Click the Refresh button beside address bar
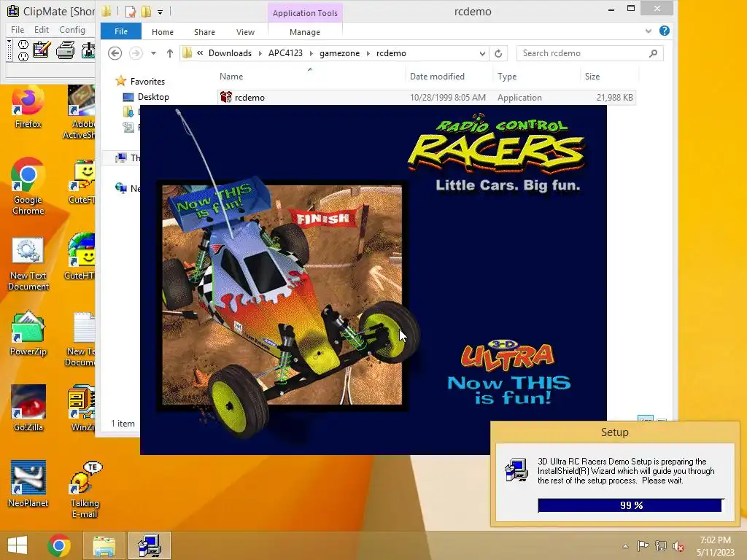This screenshot has height=560, width=747. (498, 53)
